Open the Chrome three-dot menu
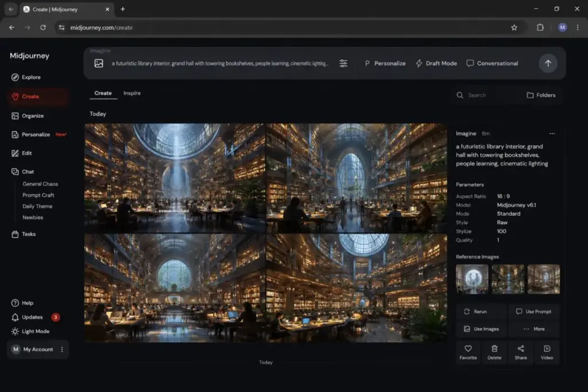588x392 pixels. tap(578, 28)
